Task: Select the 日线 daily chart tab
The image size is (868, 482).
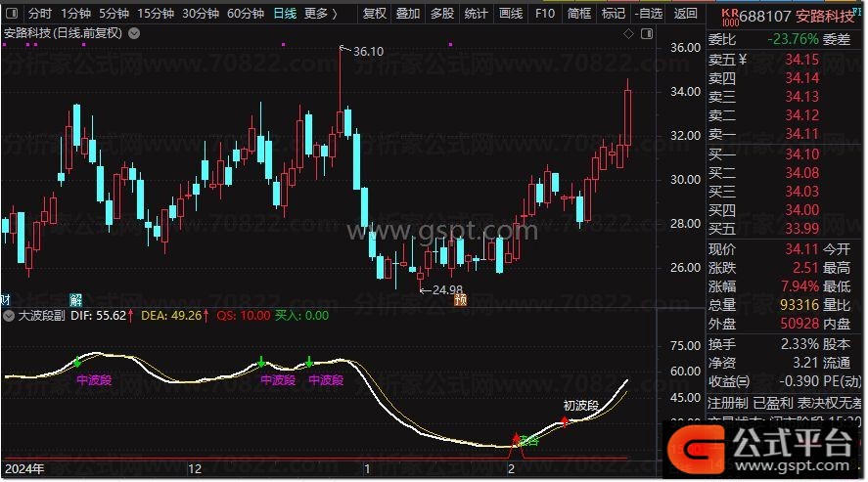Action: 285,13
